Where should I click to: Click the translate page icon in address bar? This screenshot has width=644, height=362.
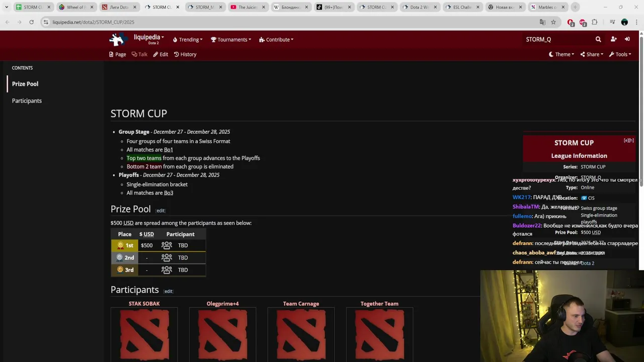coord(542,22)
